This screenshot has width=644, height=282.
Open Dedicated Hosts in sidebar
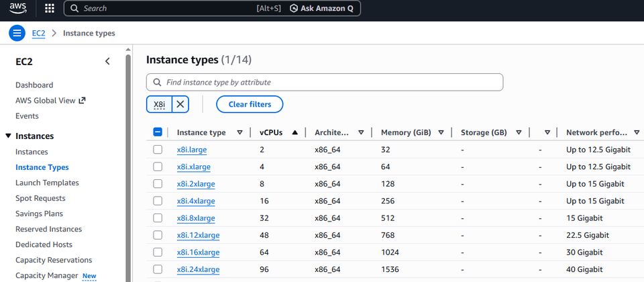pos(44,244)
